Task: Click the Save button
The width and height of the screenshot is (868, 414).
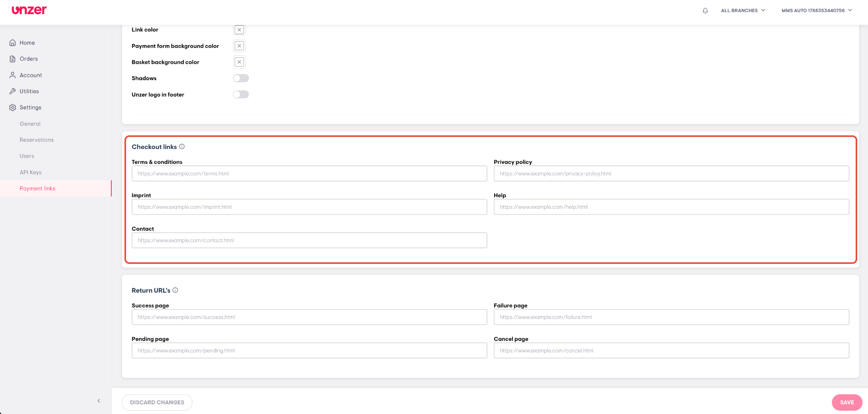Action: tap(847, 402)
